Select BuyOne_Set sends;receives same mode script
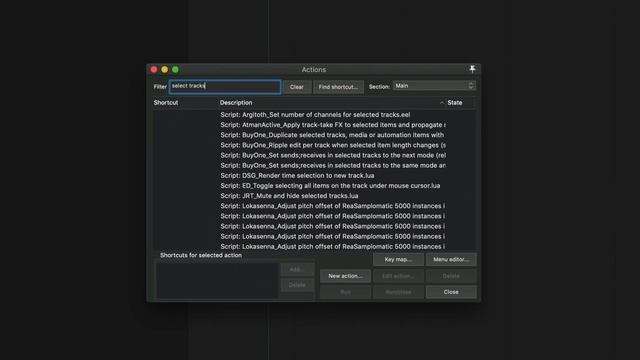 pos(333,165)
